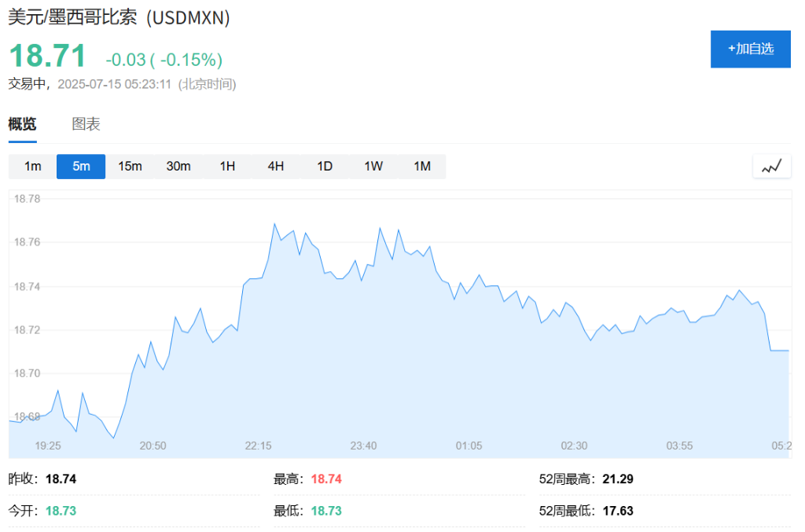Show the 1W weekly chart

tap(373, 167)
